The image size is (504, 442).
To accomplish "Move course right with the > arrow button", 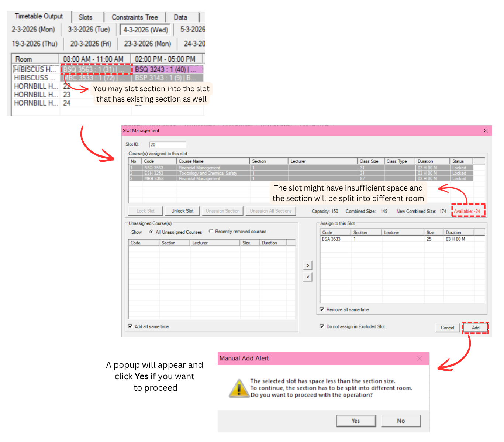I will 308,265.
